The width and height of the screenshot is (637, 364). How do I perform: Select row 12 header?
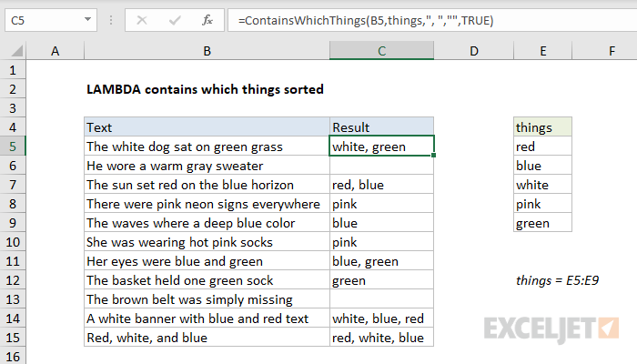coord(13,280)
